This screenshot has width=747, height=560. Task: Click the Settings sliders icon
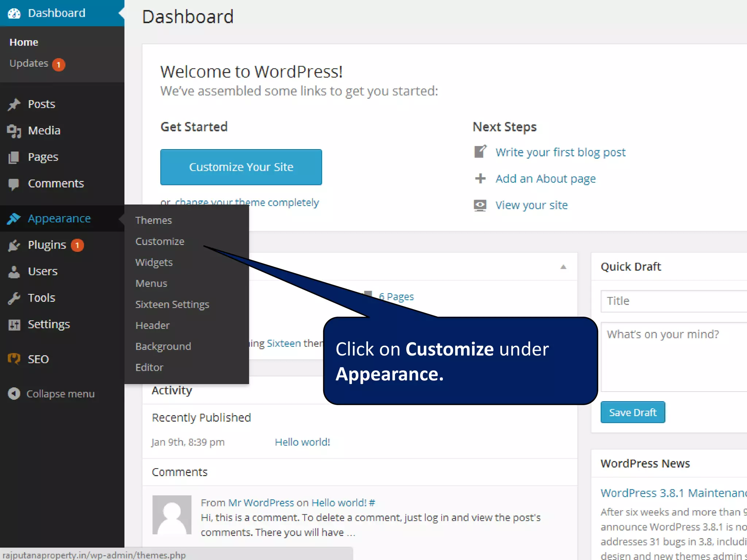pyautogui.click(x=14, y=325)
